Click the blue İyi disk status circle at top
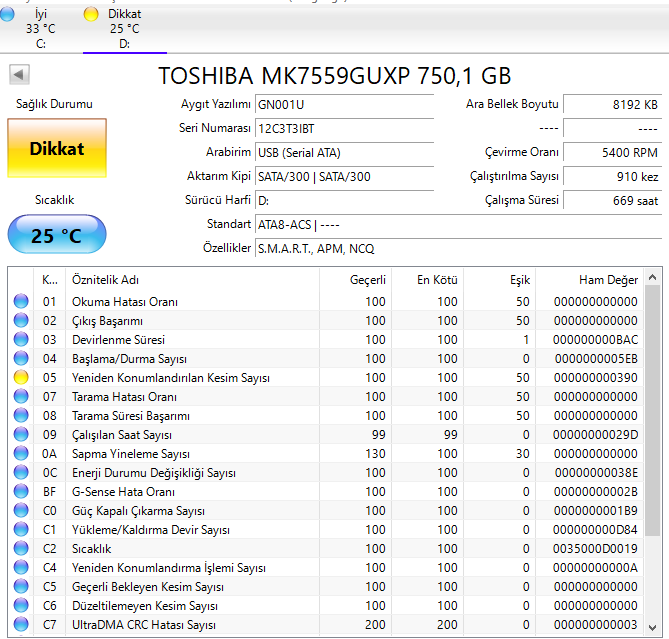The image size is (669, 639). (8, 14)
